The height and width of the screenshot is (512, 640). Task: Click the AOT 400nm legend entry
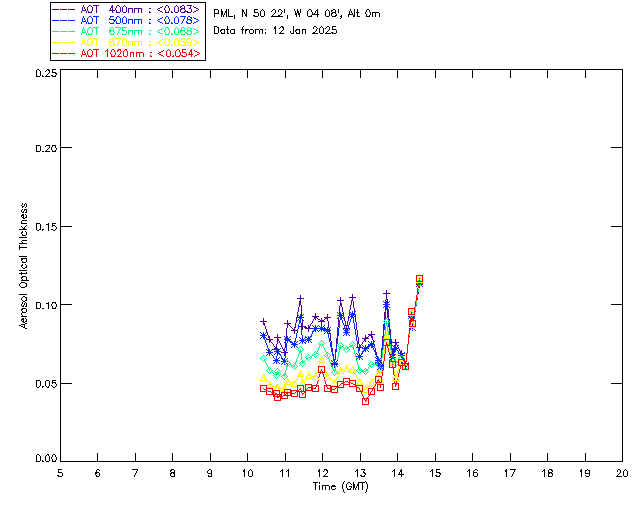126,9
